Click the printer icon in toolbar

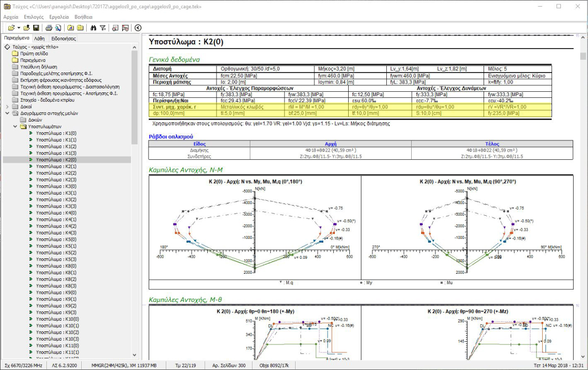(49, 28)
